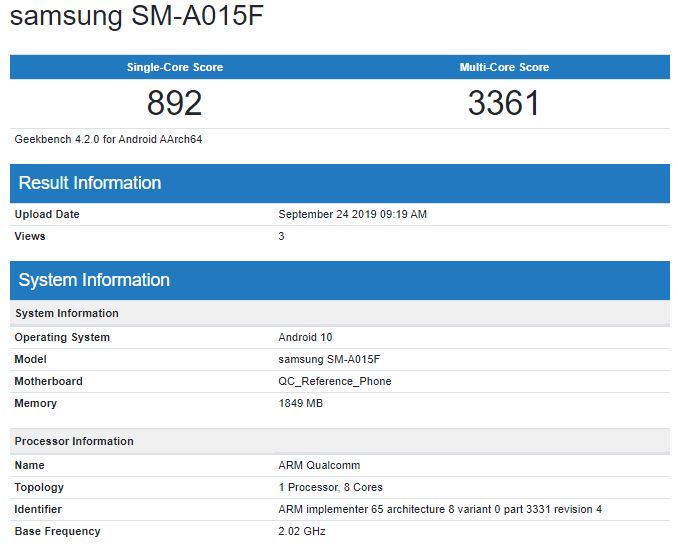Screen dimensions: 678x552
Task: Click the September 24 2019 upload timestamp
Action: (352, 214)
